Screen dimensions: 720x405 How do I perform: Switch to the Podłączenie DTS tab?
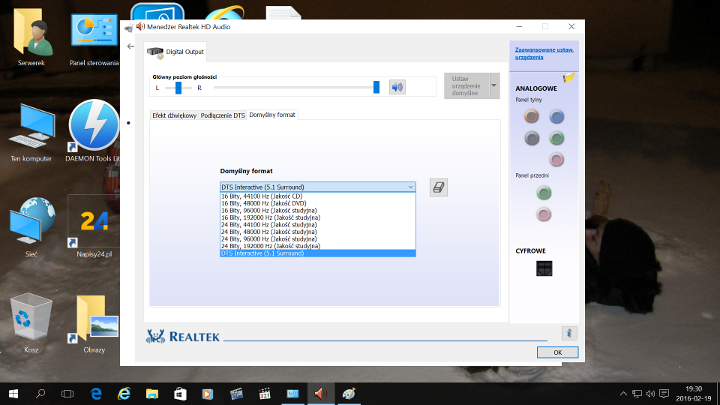[223, 115]
